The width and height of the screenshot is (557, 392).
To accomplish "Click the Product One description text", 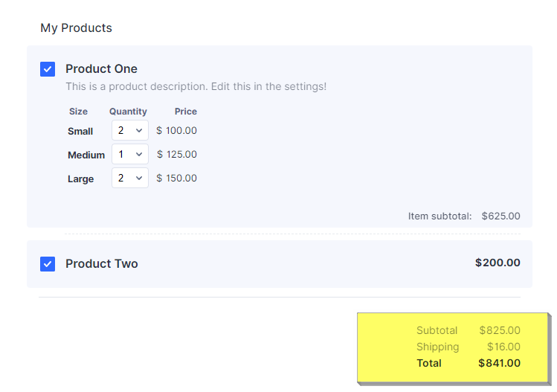I will 196,86.
